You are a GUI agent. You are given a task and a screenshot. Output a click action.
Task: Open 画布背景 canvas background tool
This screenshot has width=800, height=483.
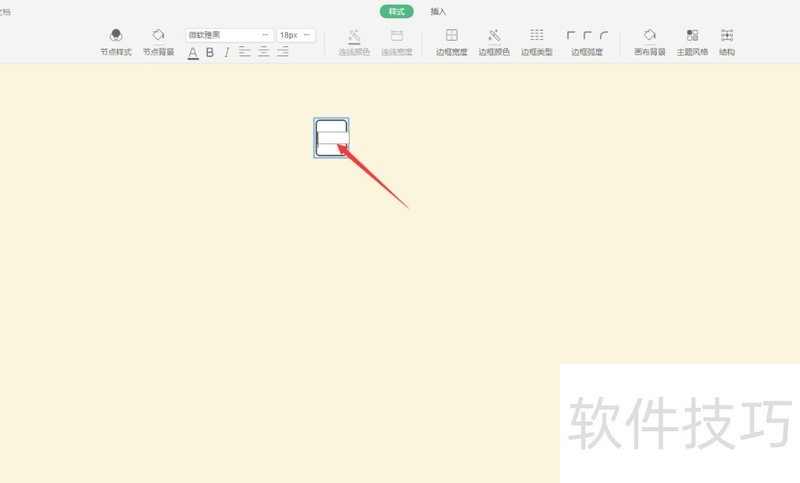point(649,41)
